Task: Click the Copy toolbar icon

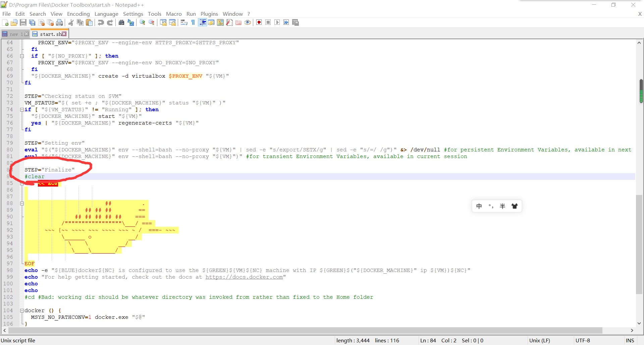Action: pyautogui.click(x=80, y=22)
